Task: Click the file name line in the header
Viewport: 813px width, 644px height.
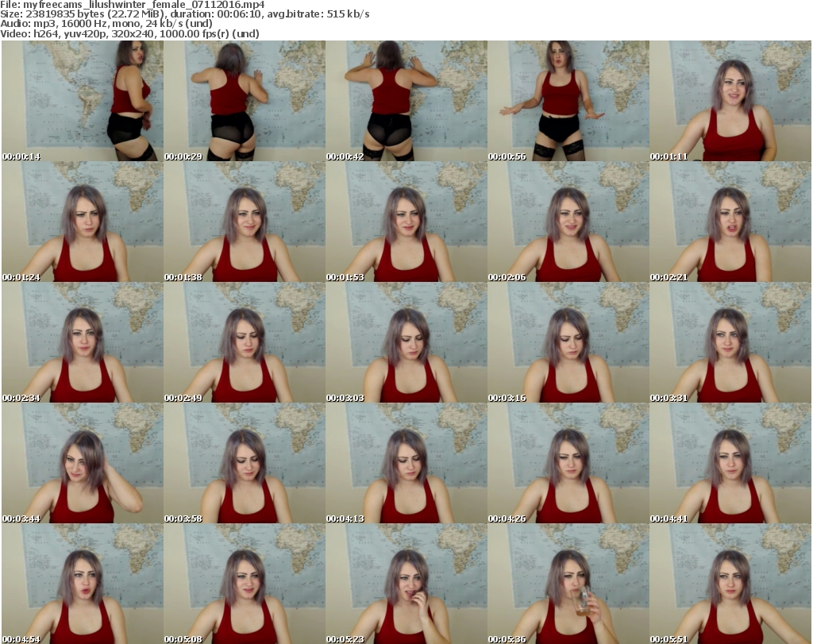Action: tap(133, 5)
